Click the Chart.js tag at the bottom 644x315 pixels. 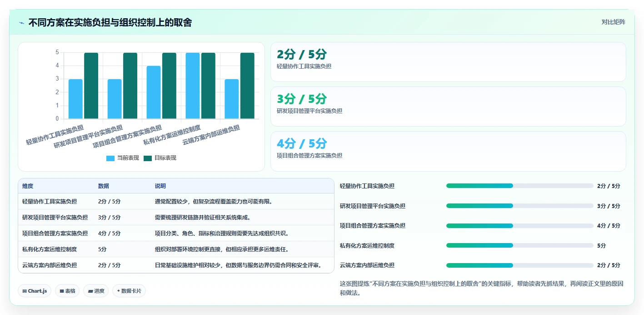[x=35, y=291]
